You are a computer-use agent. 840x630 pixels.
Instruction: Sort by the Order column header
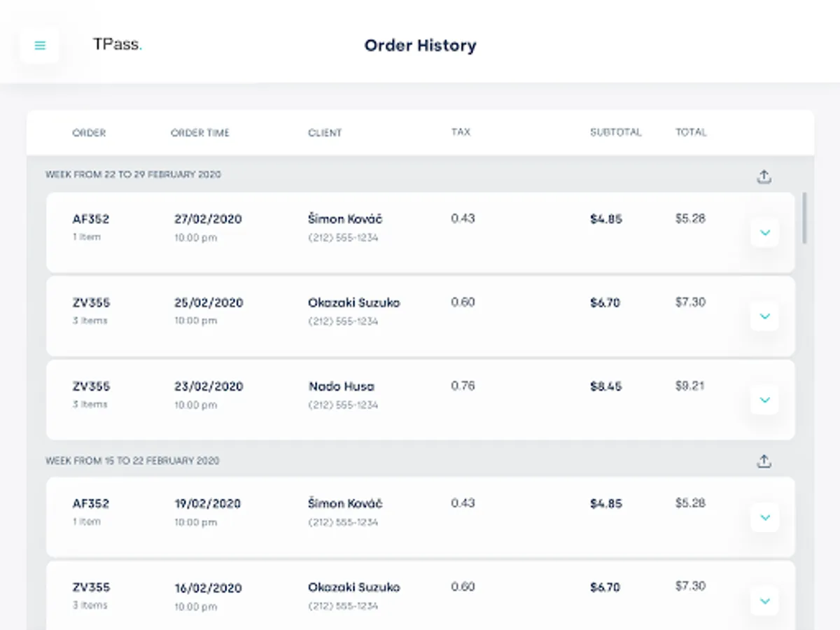point(89,132)
